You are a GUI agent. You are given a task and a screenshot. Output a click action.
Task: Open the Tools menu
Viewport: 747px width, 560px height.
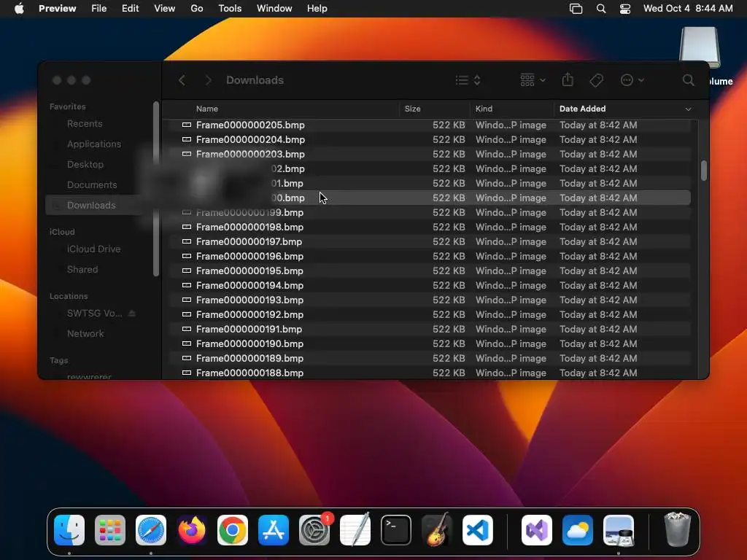230,9
